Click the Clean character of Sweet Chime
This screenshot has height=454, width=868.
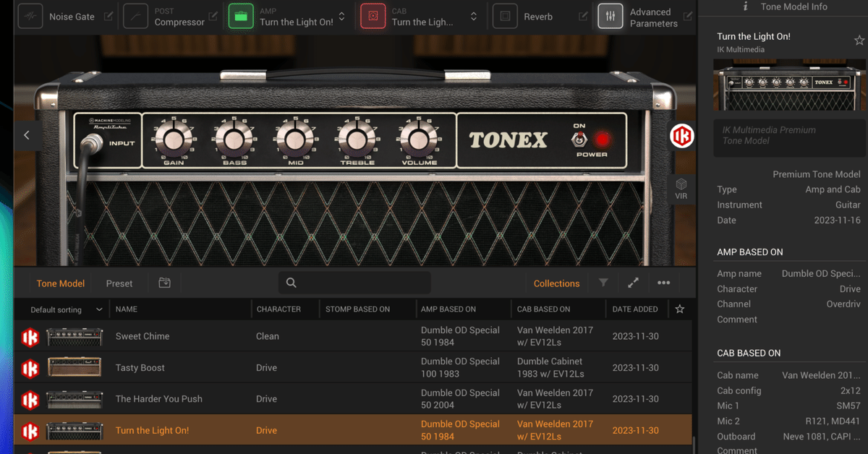[x=268, y=336]
